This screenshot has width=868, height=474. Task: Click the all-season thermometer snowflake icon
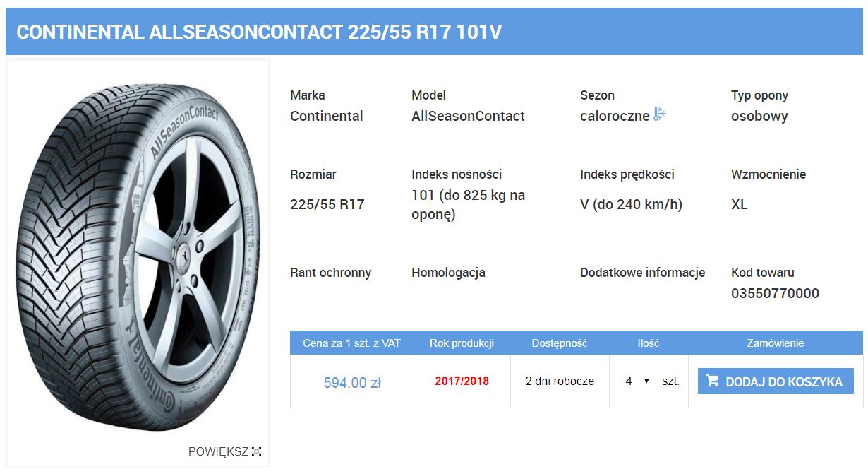coord(659,114)
